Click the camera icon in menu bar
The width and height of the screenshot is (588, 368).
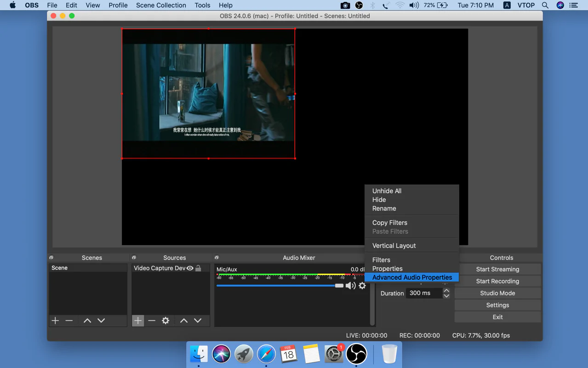[345, 5]
